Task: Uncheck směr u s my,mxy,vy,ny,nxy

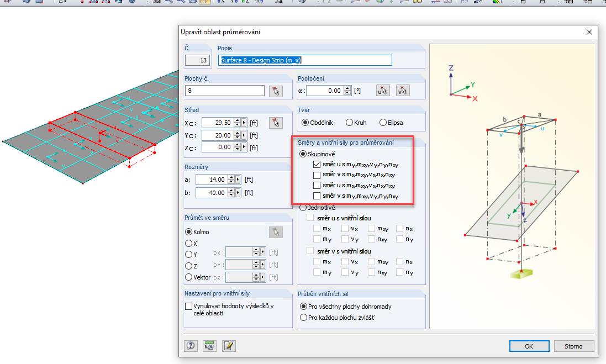Action: [317, 165]
